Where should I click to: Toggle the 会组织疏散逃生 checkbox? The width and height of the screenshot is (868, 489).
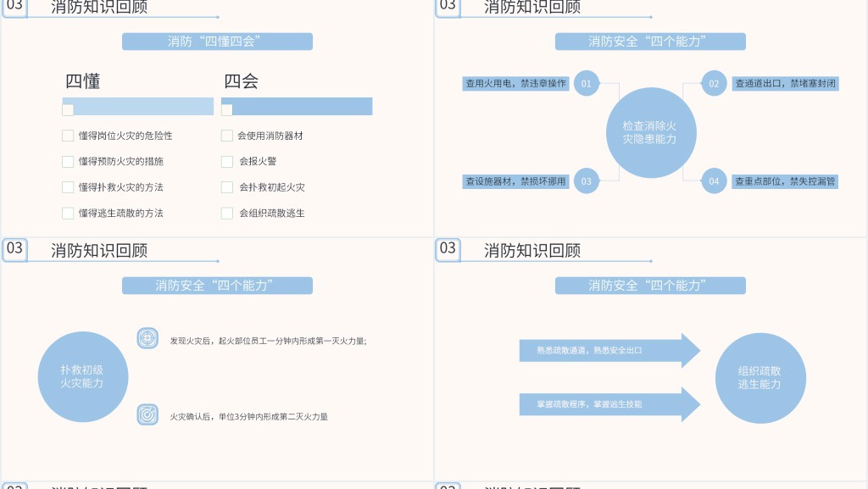[227, 213]
